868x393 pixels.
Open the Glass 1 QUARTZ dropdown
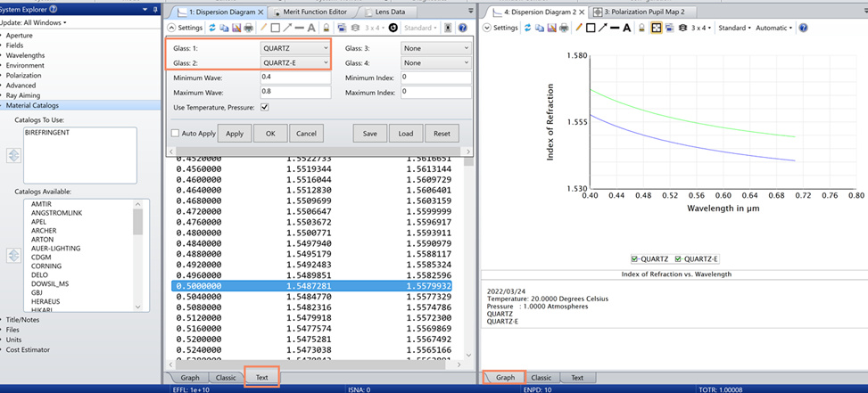pos(295,48)
